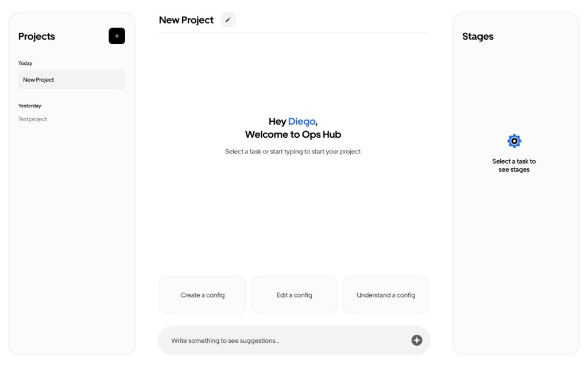Click the plus icon to add project

click(x=117, y=36)
